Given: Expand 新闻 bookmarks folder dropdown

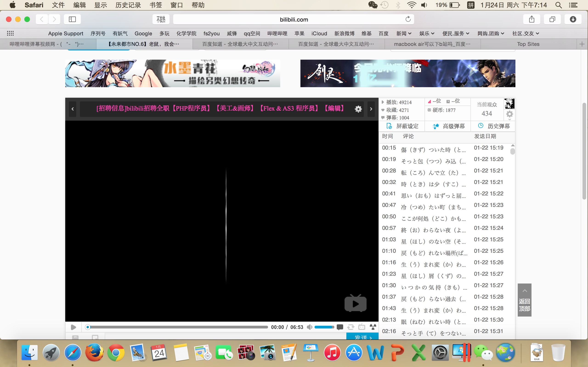Looking at the screenshot, I should coord(404,33).
